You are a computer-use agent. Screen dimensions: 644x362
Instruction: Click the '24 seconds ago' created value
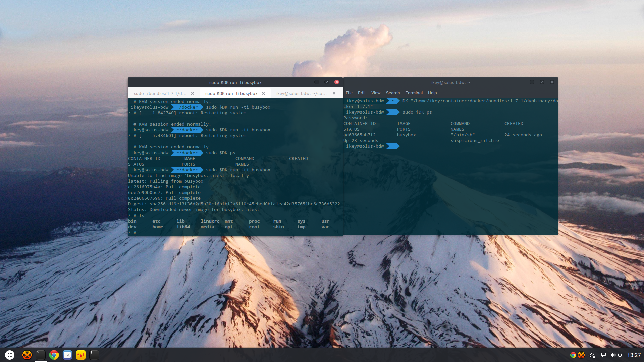(x=523, y=135)
